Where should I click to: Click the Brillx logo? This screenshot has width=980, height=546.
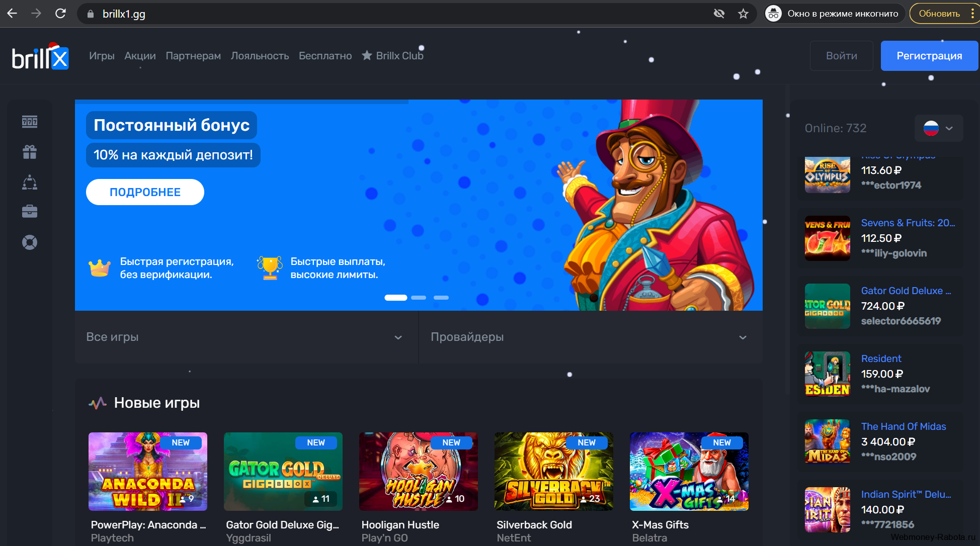click(40, 56)
